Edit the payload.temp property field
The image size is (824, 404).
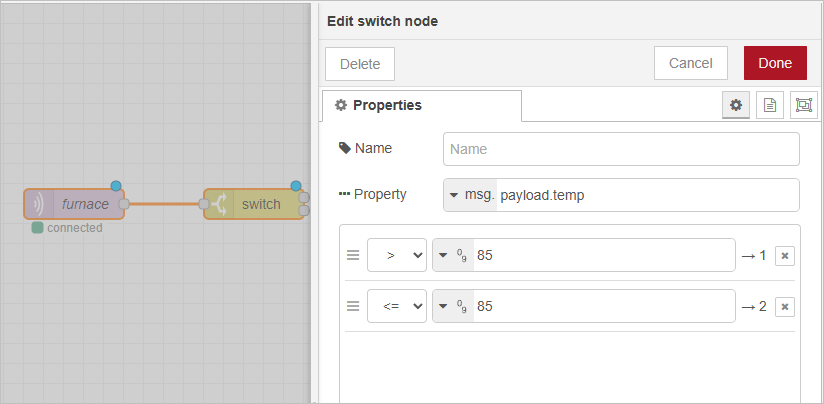pyautogui.click(x=645, y=196)
